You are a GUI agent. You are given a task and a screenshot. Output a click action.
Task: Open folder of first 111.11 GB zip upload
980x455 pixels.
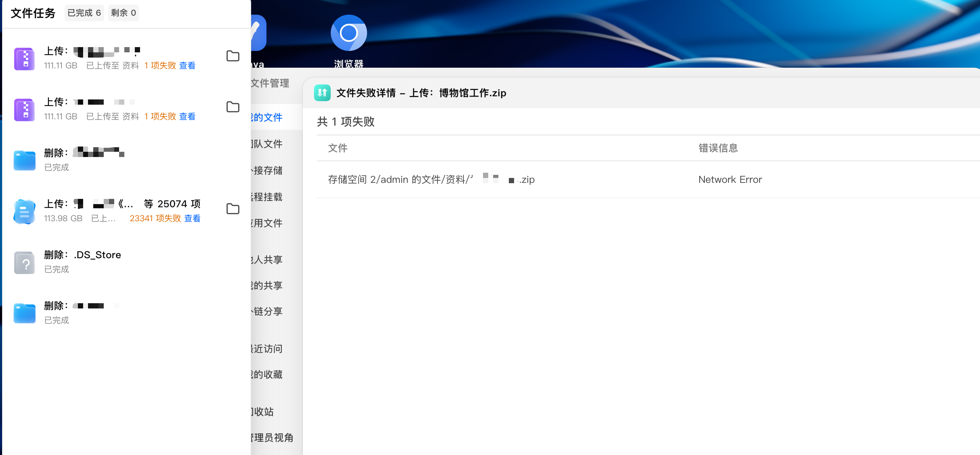click(233, 56)
